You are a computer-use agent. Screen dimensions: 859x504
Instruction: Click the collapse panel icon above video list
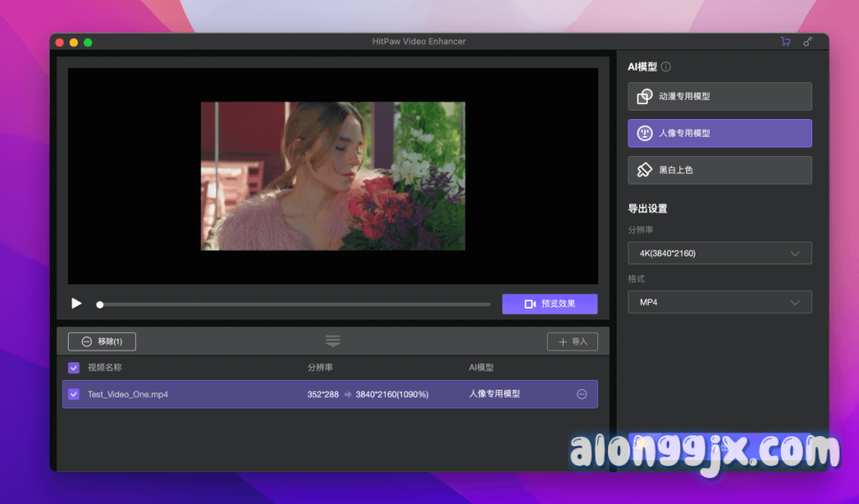coord(333,341)
